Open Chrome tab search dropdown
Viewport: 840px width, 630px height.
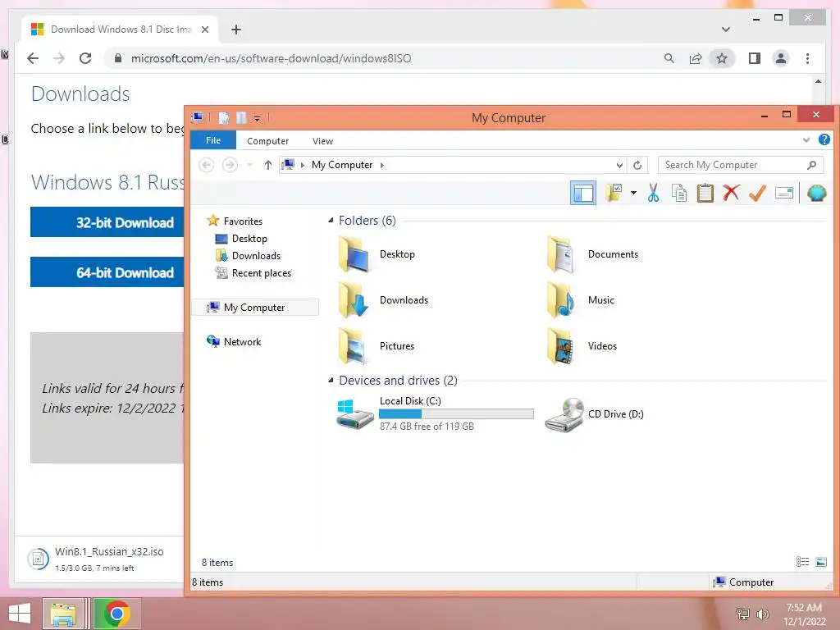pyautogui.click(x=725, y=30)
